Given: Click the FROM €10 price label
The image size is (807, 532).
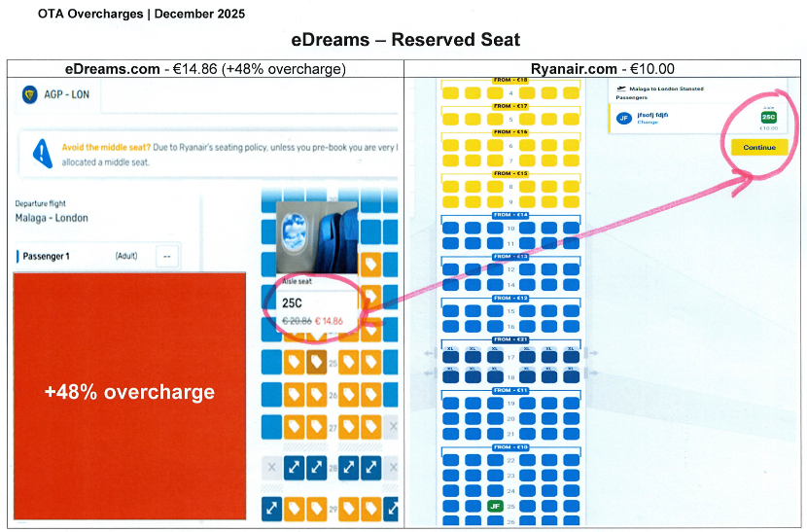Looking at the screenshot, I should click(509, 447).
